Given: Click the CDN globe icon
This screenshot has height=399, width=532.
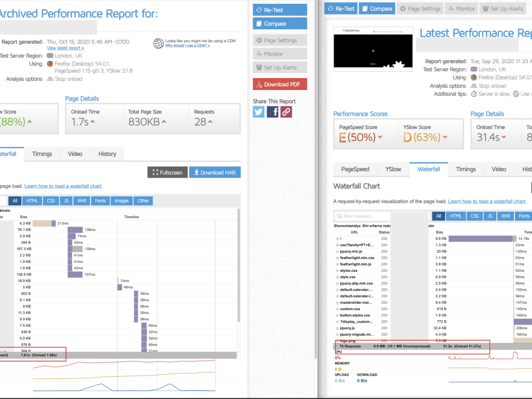Looking at the screenshot, I should 158,44.
